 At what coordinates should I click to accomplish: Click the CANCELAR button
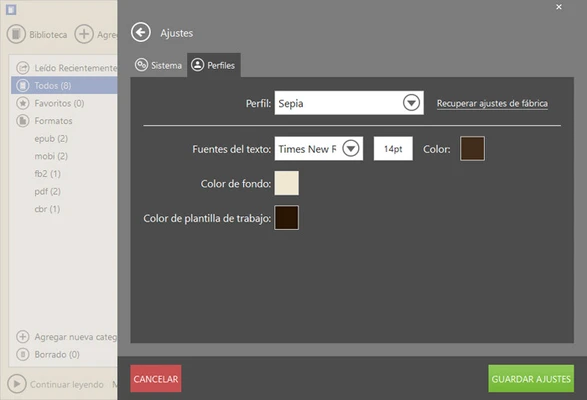[x=156, y=379]
